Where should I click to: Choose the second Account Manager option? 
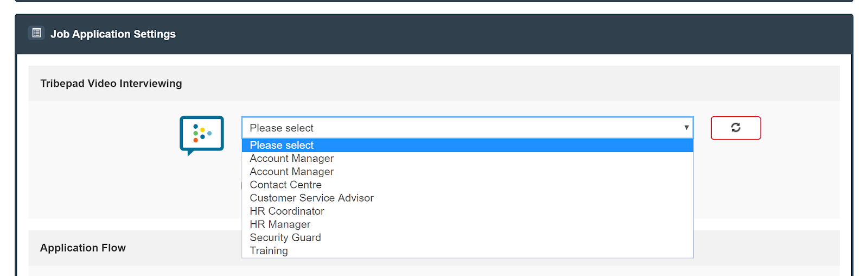(467, 172)
